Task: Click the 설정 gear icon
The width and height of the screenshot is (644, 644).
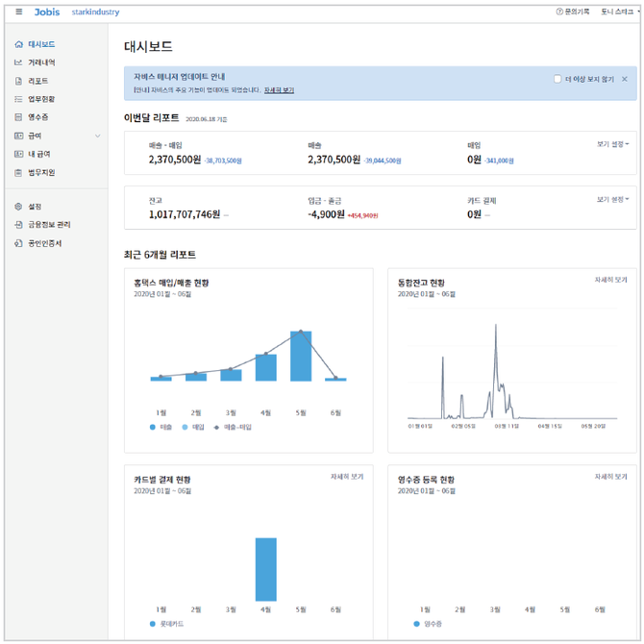Action: pos(18,207)
